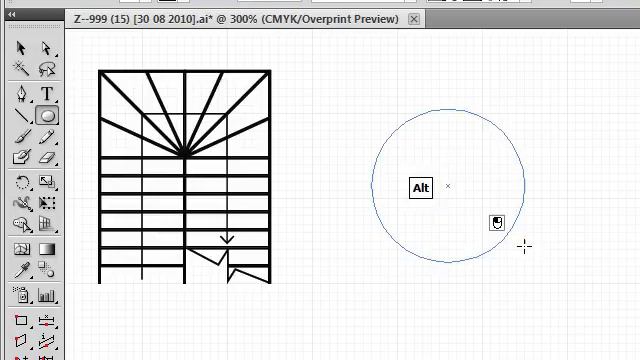Select the Eyedropper tool
This screenshot has width=640, height=360.
point(22,270)
